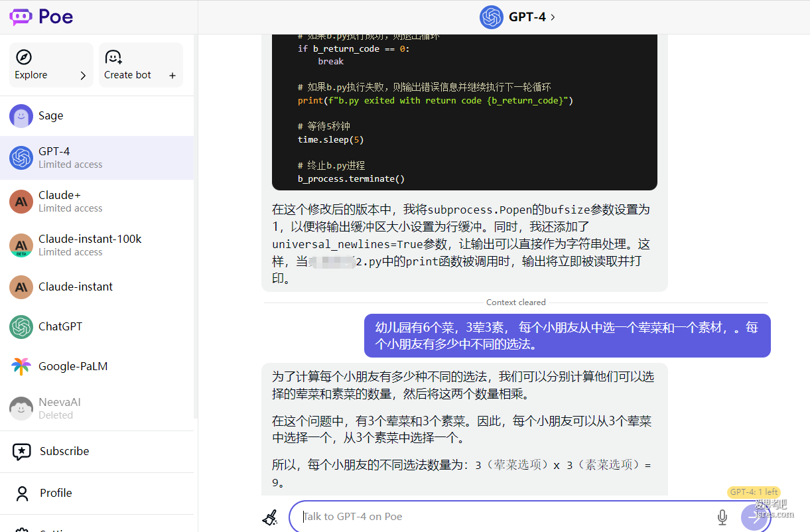Click the NeevaAI deleted bot avatar
This screenshot has height=532, width=810.
(21, 408)
